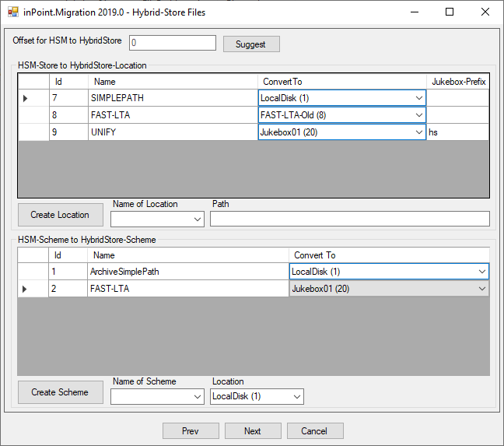Open Convert To dropdown for FAST-LTA scheme
This screenshot has height=446, width=504.
pyautogui.click(x=481, y=289)
